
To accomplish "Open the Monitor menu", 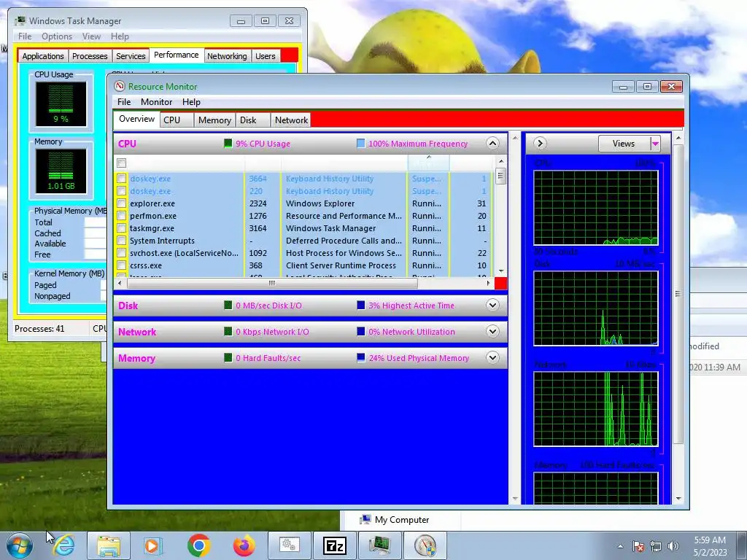I will (x=156, y=102).
